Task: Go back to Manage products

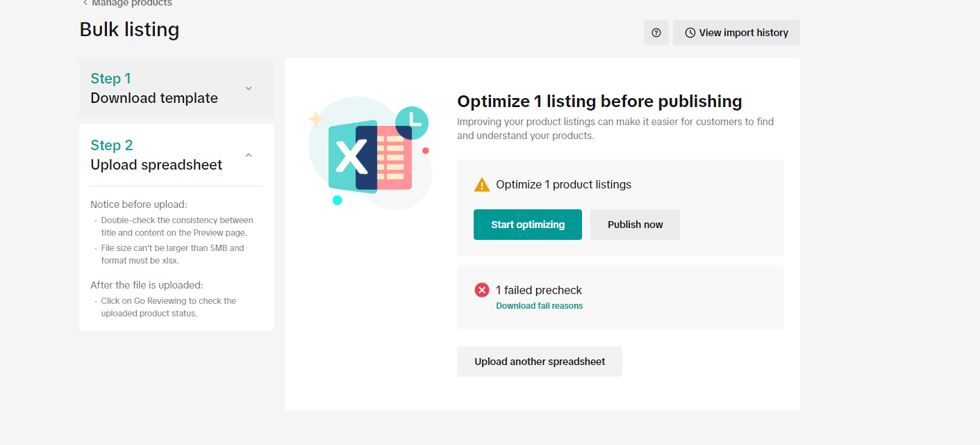Action: click(131, 3)
